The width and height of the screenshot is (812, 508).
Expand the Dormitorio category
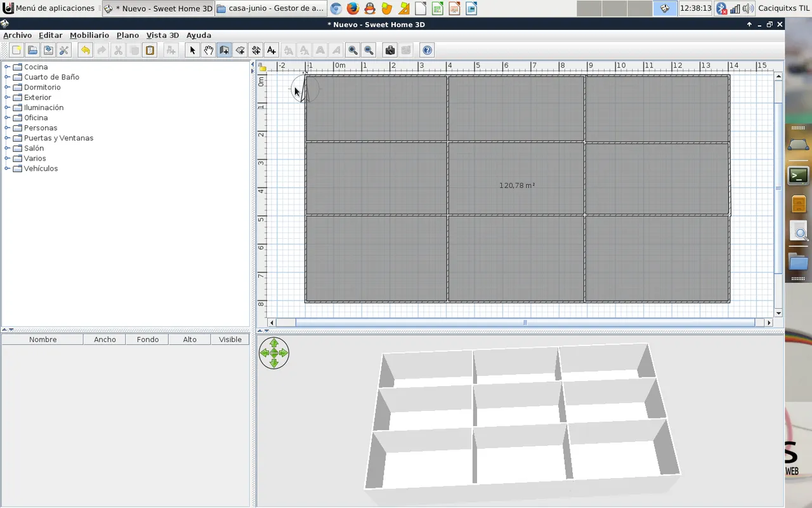8,87
